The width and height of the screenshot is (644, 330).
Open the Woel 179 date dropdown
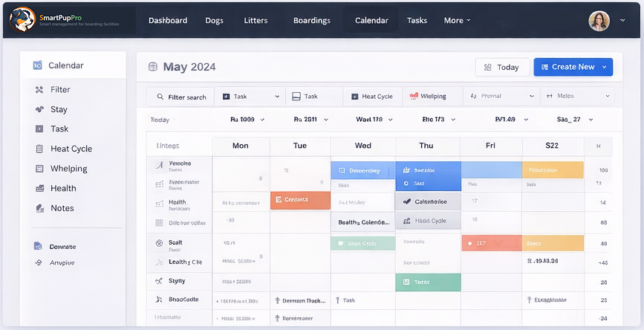point(374,120)
